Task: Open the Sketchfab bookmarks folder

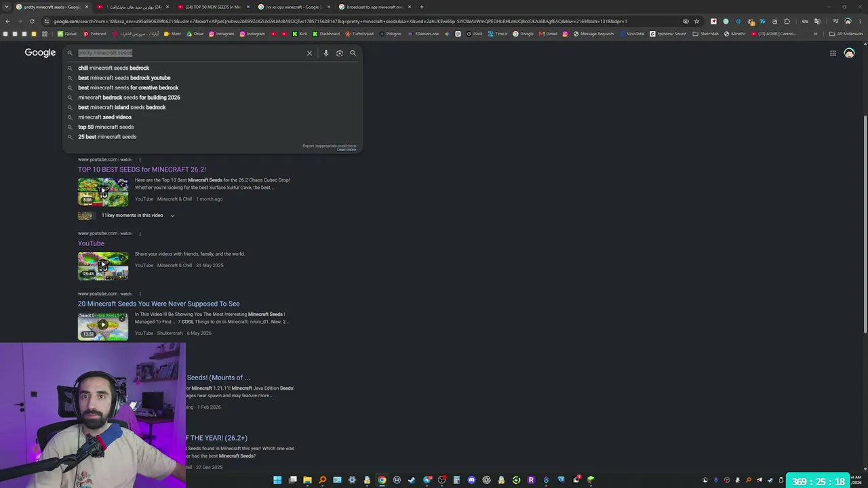Action: tap(705, 34)
